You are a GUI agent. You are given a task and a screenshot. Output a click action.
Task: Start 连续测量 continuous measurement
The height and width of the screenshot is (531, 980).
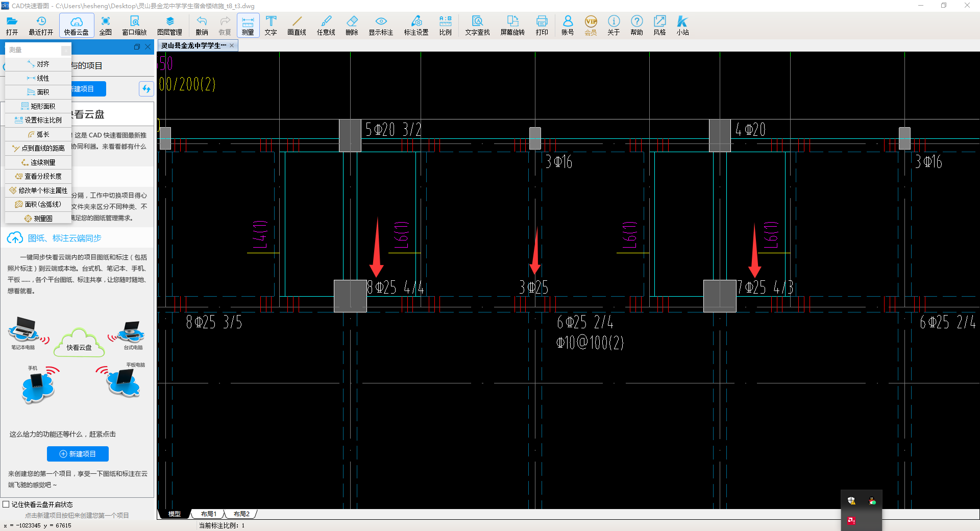pos(38,162)
